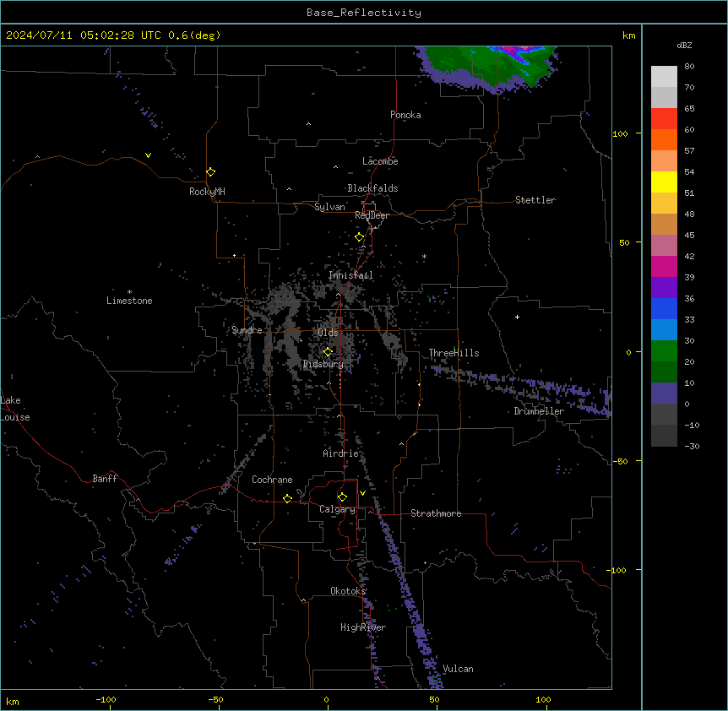
Task: Click the dBZ legend heading
Action: (x=684, y=45)
